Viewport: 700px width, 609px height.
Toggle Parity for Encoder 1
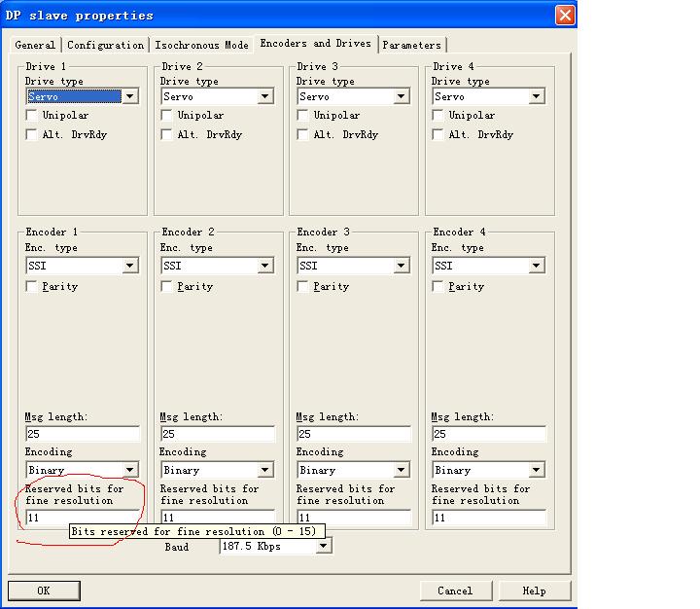[32, 286]
